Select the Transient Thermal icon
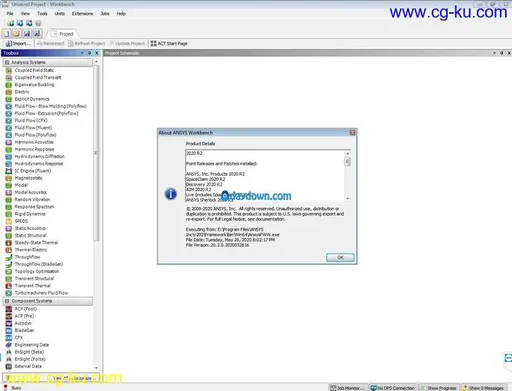This screenshot has height=391, width=512. tap(9, 286)
